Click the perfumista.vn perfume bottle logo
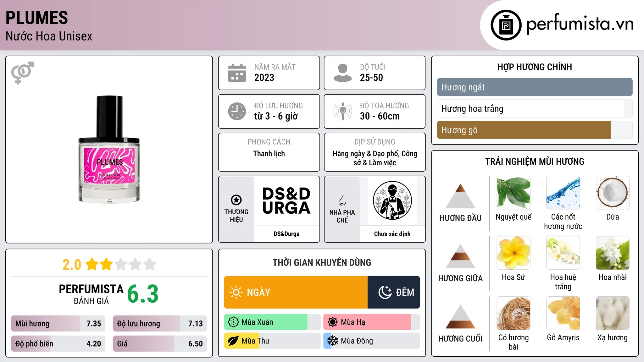 [506, 25]
